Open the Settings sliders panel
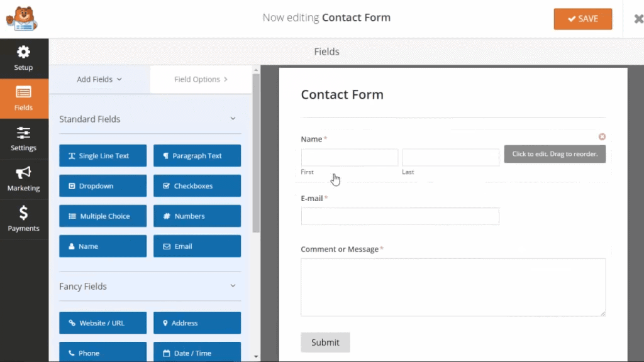The width and height of the screenshot is (644, 362). (23, 138)
